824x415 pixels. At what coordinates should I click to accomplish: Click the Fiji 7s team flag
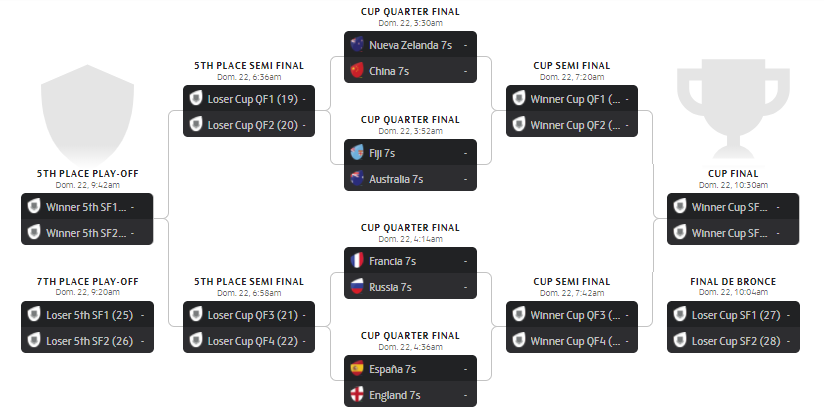(x=357, y=153)
